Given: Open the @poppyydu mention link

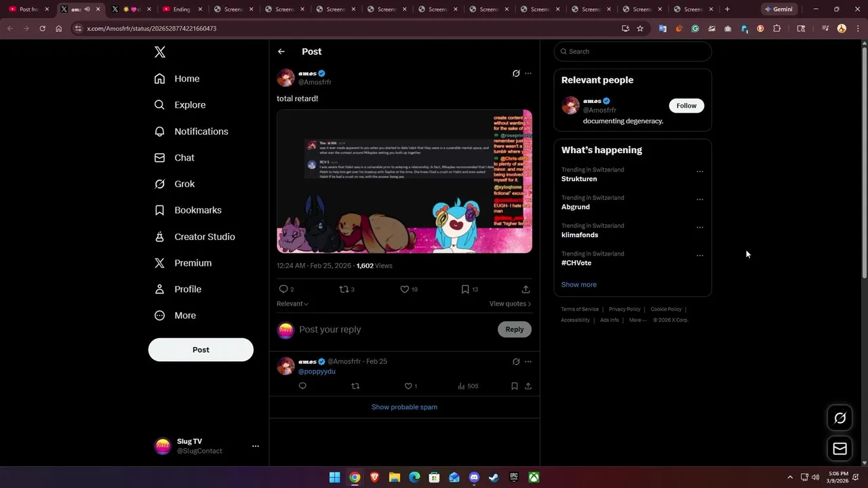Looking at the screenshot, I should [x=317, y=371].
